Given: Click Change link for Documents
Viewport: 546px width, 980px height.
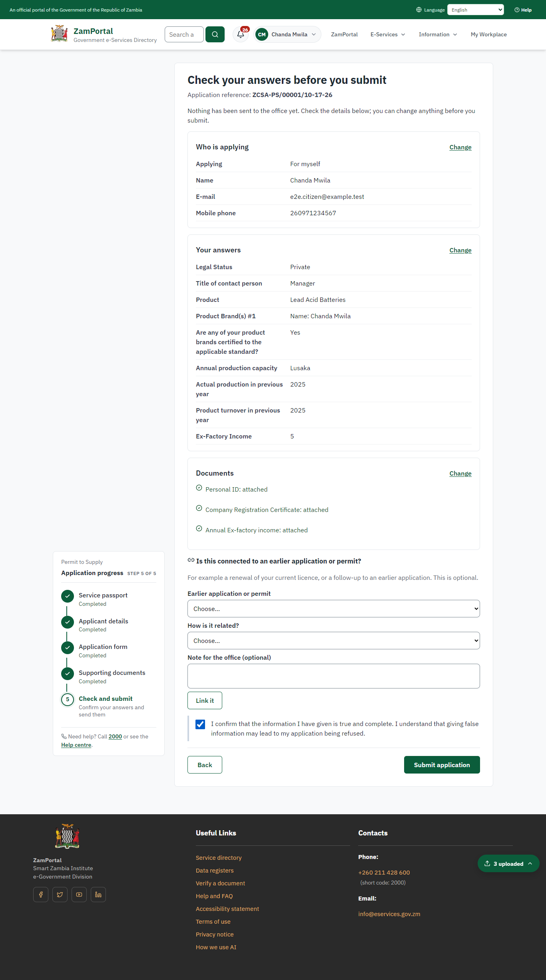Looking at the screenshot, I should coord(460,474).
